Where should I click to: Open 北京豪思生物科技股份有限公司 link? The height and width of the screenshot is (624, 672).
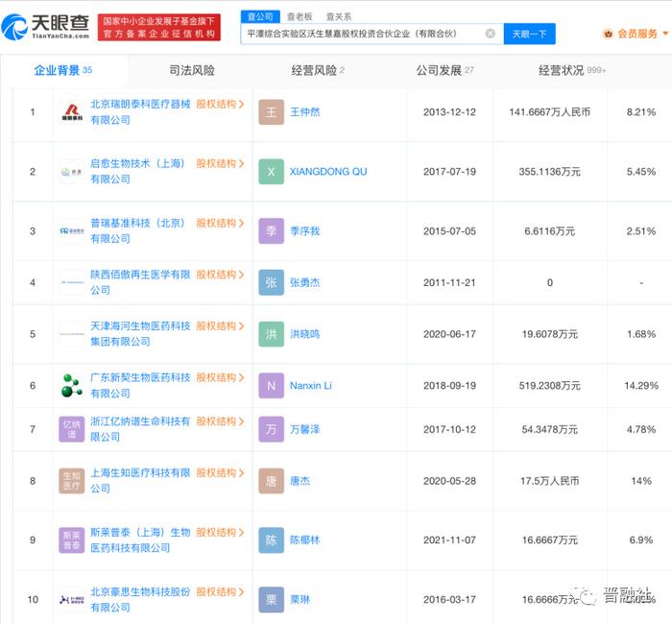point(140,600)
